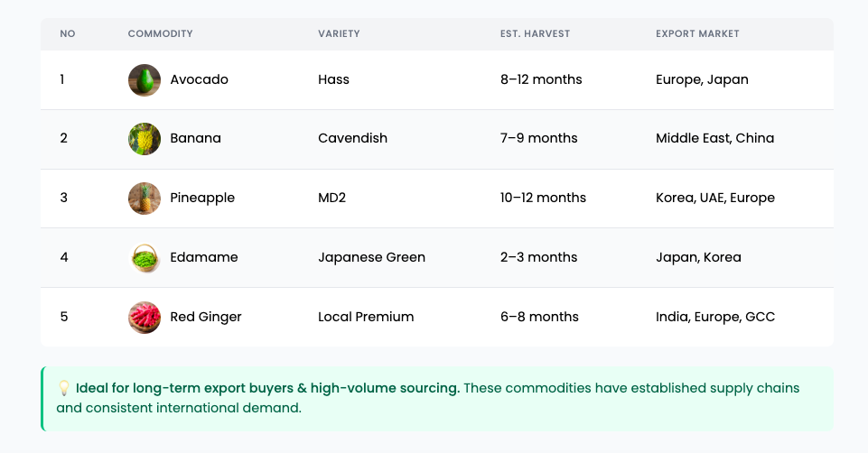The height and width of the screenshot is (453, 868).
Task: Click the Est. Harvest column header
Action: 535,33
